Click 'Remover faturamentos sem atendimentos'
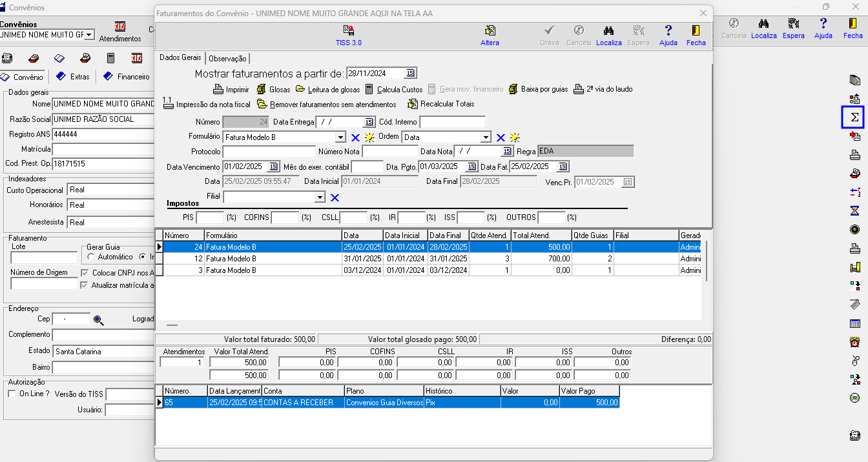This screenshot has width=868, height=462. (327, 104)
